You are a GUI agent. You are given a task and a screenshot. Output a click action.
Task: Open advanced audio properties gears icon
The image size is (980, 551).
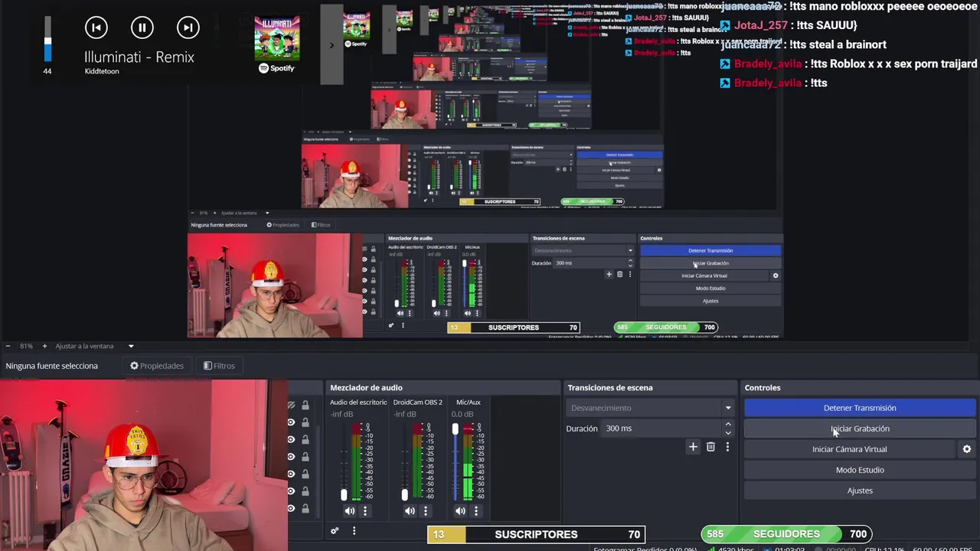[x=335, y=530]
